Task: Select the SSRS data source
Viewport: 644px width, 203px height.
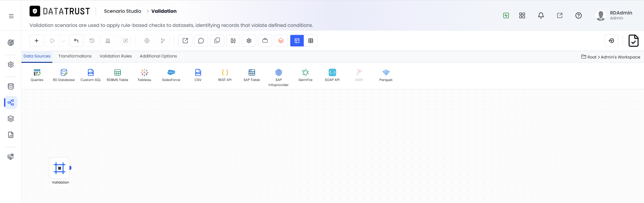Action: (359, 75)
